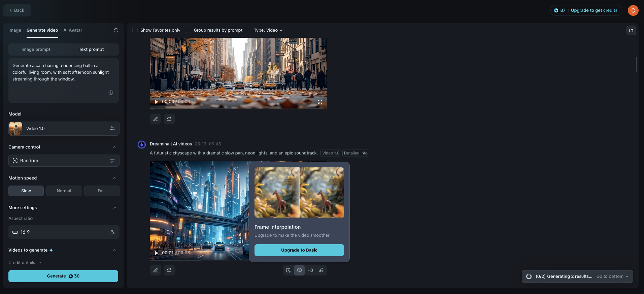Click the results list vertical scrollbar
644x294 pixels.
pos(636,64)
